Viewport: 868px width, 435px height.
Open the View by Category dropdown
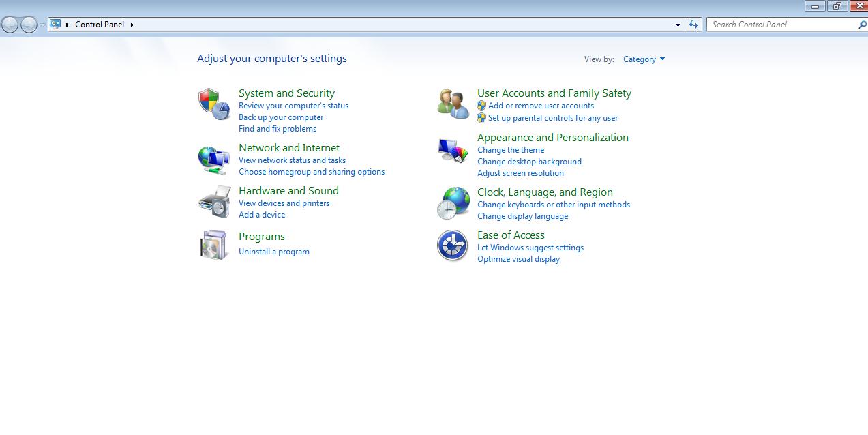point(642,59)
